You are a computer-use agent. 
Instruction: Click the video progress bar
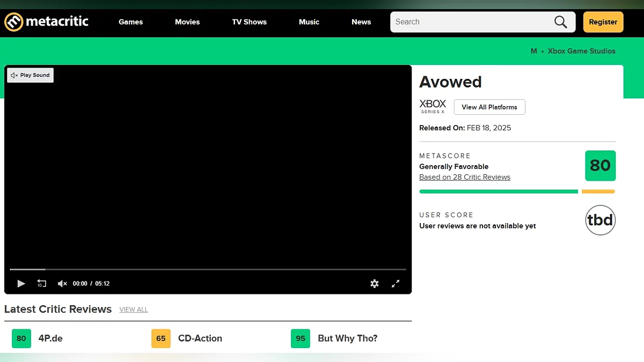208,269
